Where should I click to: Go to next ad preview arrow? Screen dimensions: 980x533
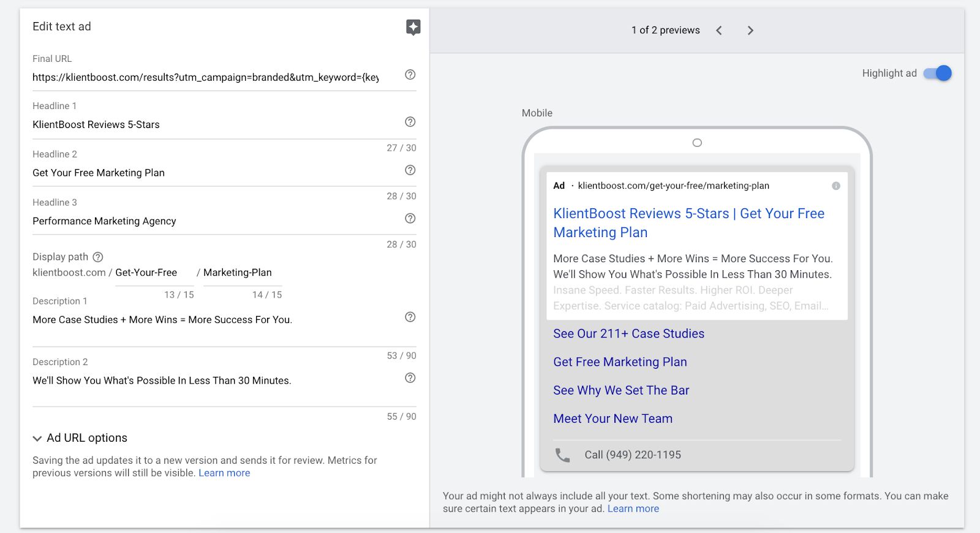tap(750, 31)
